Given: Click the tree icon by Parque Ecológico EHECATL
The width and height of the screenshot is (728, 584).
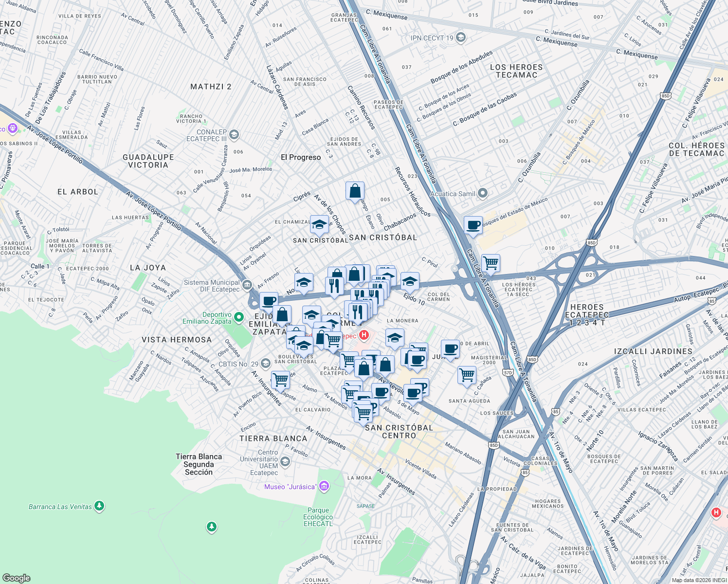Looking at the screenshot, I should (x=212, y=527).
